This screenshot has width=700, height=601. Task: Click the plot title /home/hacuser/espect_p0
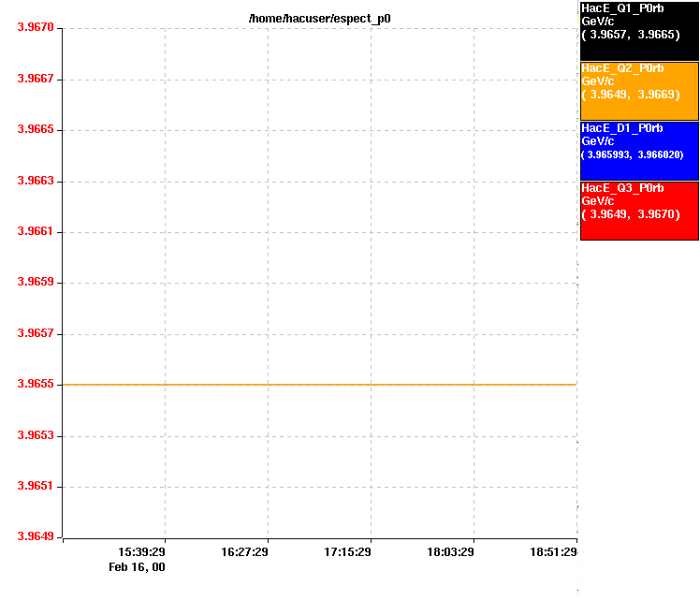coord(319,18)
